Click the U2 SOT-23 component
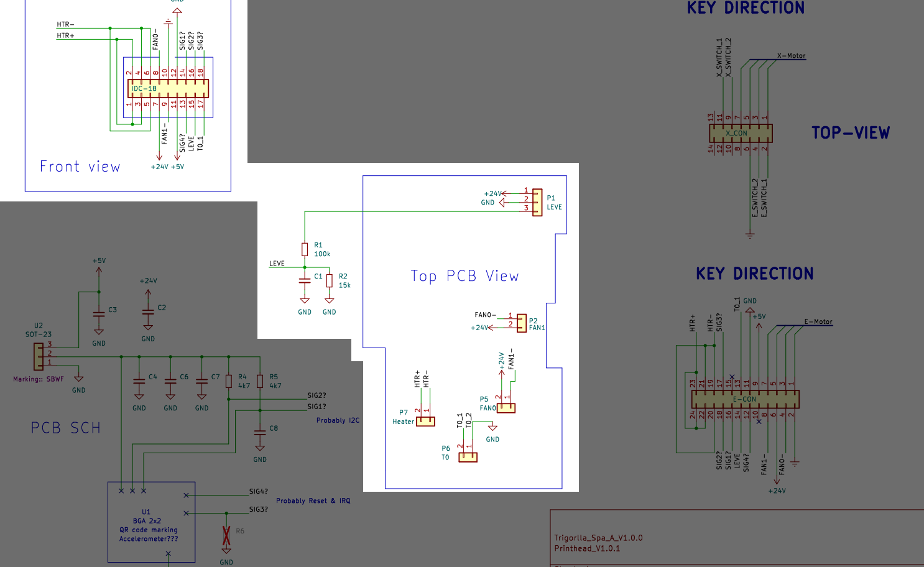The image size is (924, 567). tap(39, 356)
